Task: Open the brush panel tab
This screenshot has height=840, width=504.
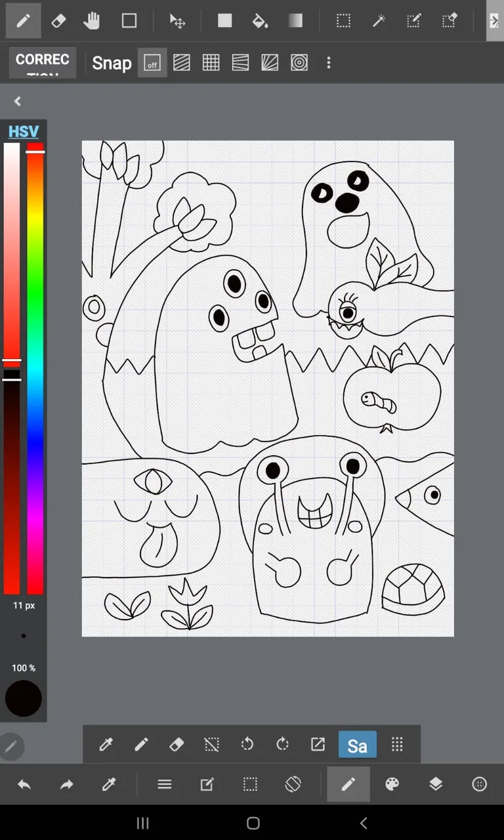Action: coord(348,784)
